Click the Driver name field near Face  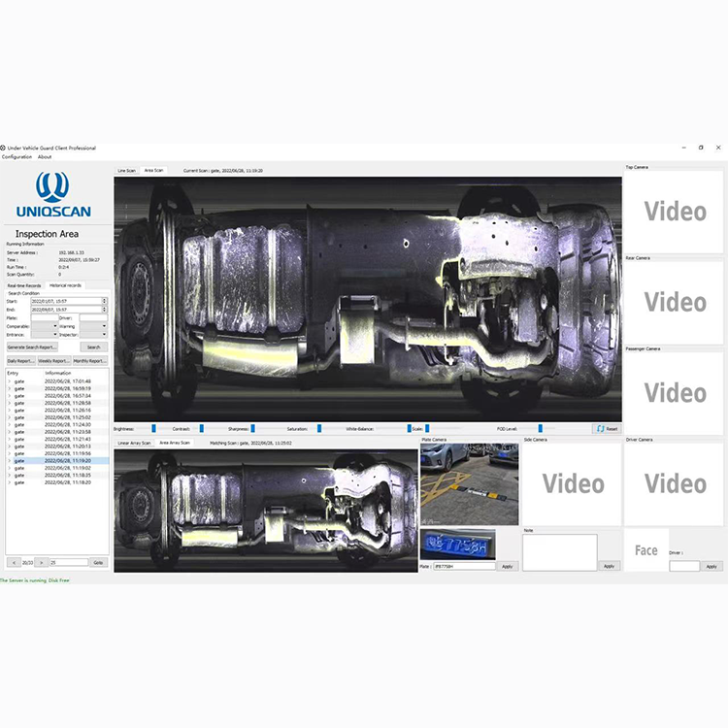(684, 566)
